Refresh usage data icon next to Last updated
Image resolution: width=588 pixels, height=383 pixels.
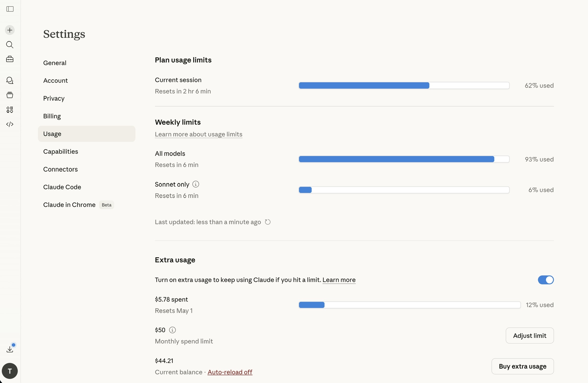coord(268,222)
